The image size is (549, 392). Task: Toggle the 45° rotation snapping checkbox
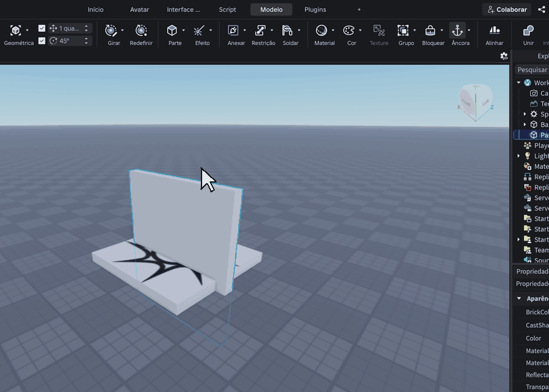click(x=42, y=41)
